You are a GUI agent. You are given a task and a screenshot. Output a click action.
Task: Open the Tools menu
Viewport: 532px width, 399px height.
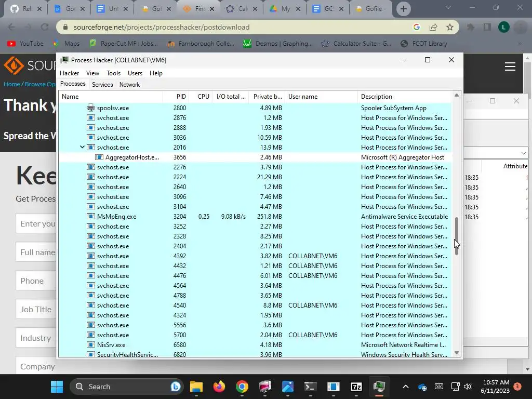click(x=113, y=73)
